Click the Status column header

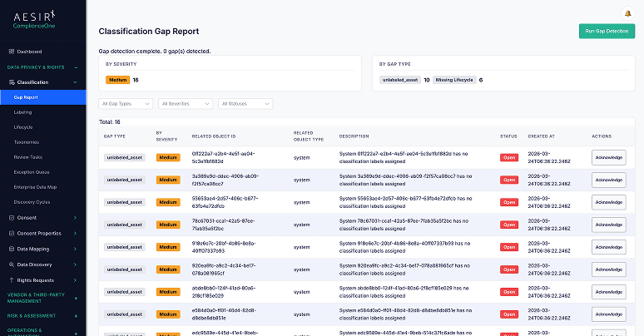(508, 136)
